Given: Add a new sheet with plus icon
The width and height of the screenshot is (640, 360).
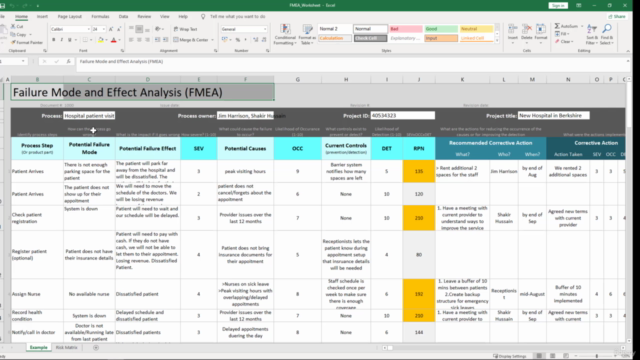Looking at the screenshot, I should point(96,348).
